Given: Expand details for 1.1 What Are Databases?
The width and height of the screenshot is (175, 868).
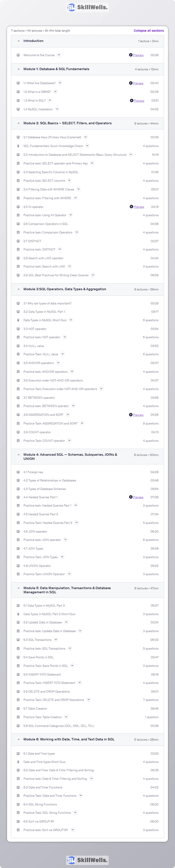Looking at the screenshot, I should click(x=60, y=83).
